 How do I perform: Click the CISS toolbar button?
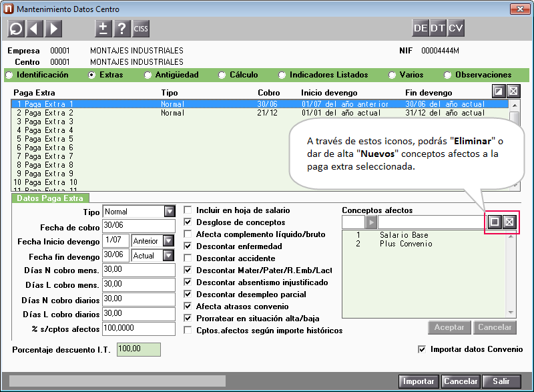click(141, 29)
